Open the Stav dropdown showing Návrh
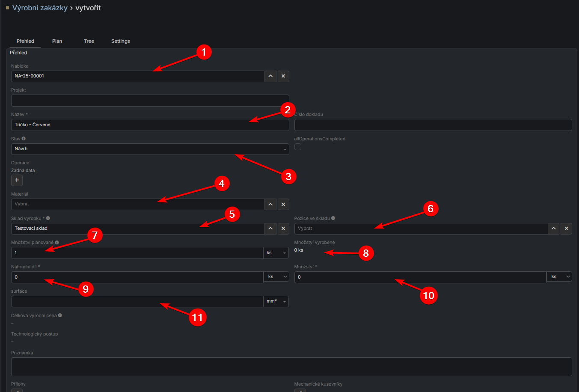 click(x=150, y=149)
